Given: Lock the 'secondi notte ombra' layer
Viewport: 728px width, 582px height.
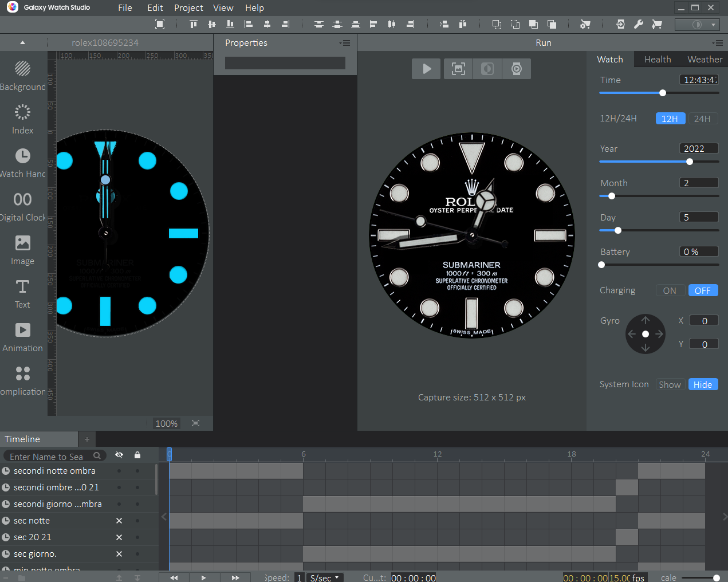Looking at the screenshot, I should pos(137,471).
